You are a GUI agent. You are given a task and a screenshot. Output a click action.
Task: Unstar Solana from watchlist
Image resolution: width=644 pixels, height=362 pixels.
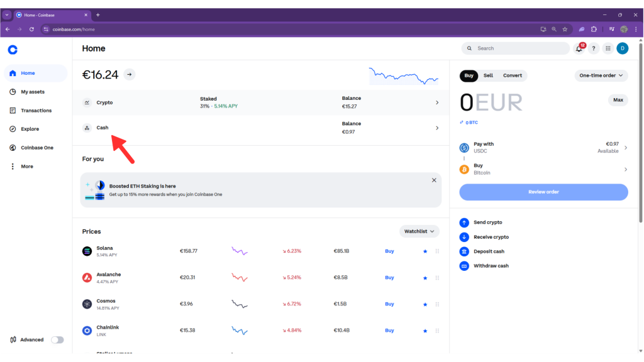(x=425, y=251)
